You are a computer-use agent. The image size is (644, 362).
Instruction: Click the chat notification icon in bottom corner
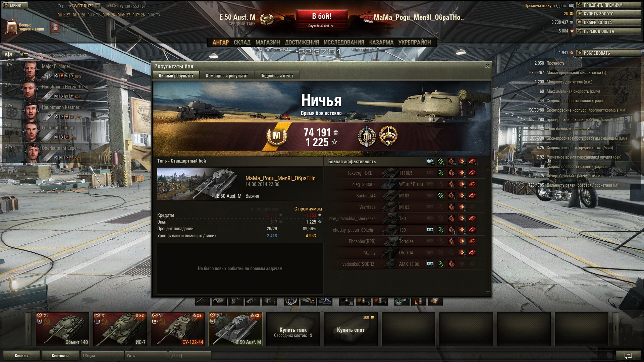(x=628, y=355)
